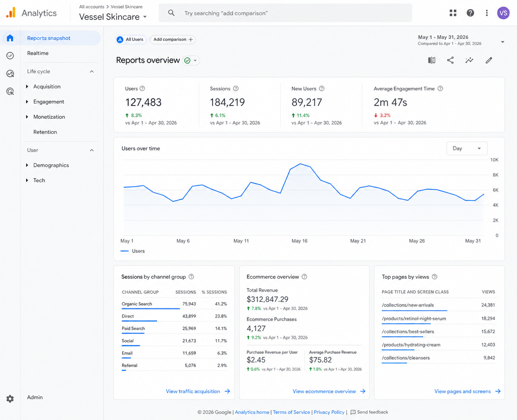Screen dimensions: 517x420
Task: Click the SESSIONS column header
Action: point(186,292)
